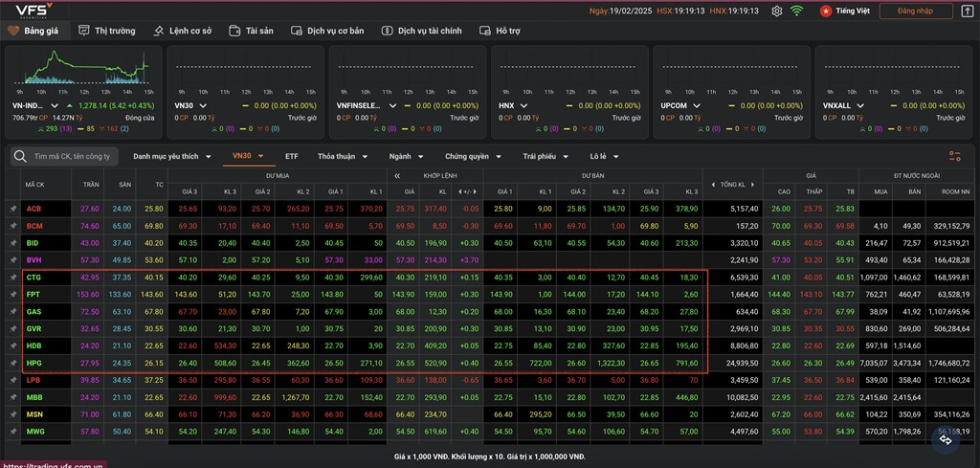Open the Chứng quyền dropdown
The height and width of the screenshot is (468, 980).
[475, 156]
